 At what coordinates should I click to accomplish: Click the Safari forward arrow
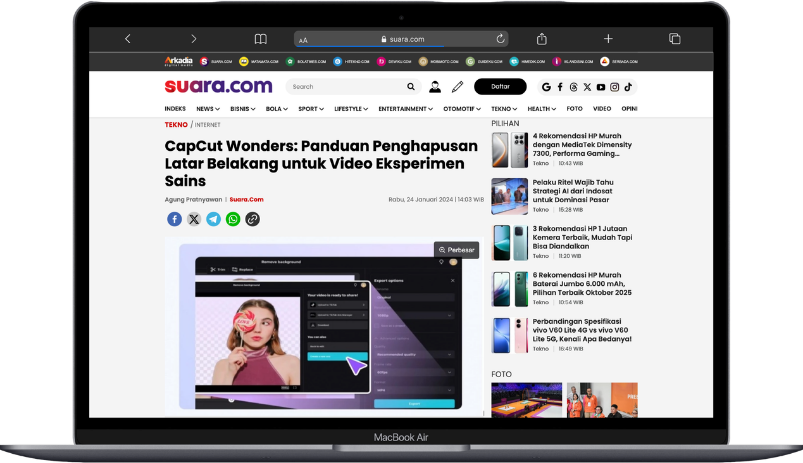coord(193,39)
